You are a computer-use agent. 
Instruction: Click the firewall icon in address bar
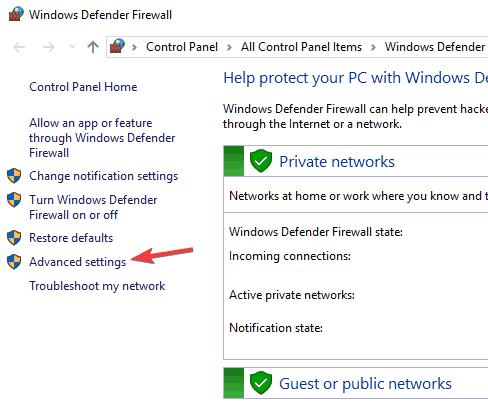pos(118,46)
